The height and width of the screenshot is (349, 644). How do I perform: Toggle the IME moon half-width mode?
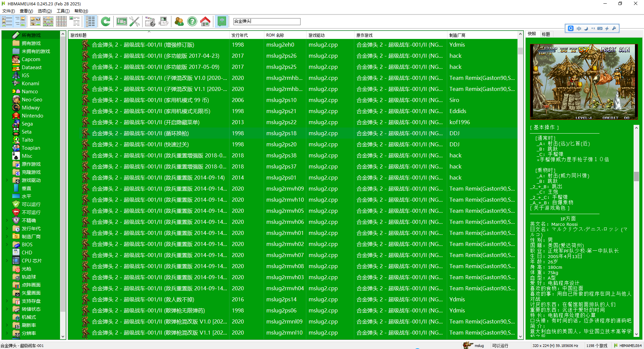(x=586, y=29)
